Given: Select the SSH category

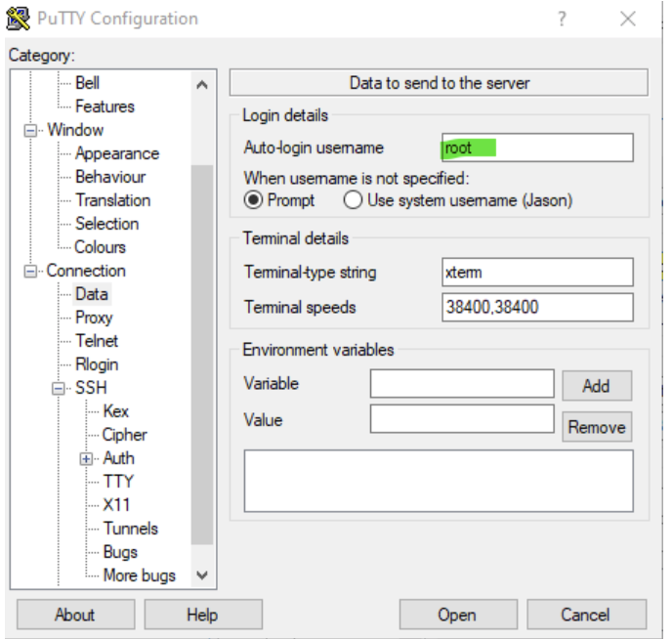Looking at the screenshot, I should coord(91,388).
